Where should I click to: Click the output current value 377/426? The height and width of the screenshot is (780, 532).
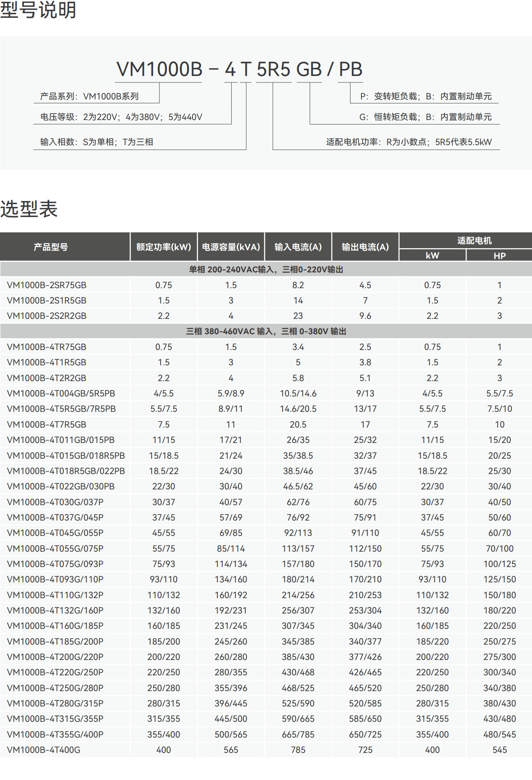tap(365, 657)
